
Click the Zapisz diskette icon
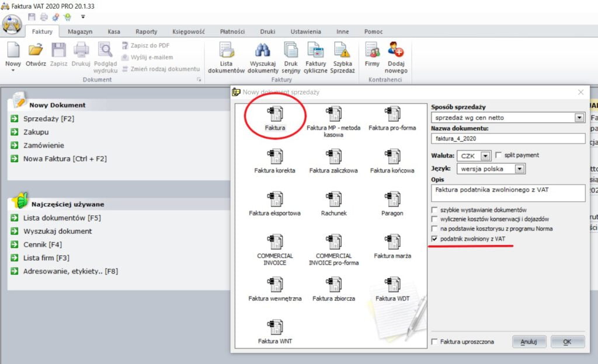pos(58,50)
